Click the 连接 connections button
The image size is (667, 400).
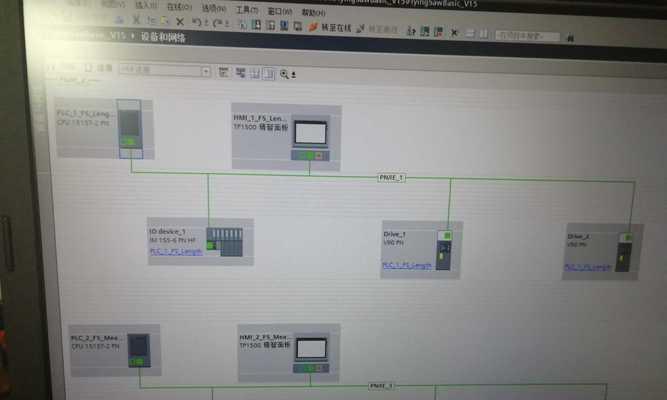pyautogui.click(x=100, y=68)
